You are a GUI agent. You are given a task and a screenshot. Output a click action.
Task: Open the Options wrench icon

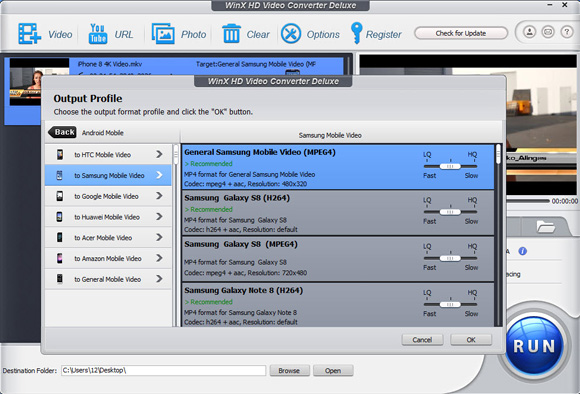click(291, 34)
